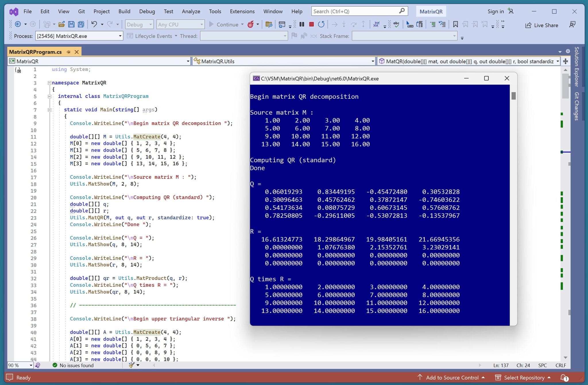The width and height of the screenshot is (588, 385).
Task: Click the No issues found status indicator
Action: click(x=73, y=365)
